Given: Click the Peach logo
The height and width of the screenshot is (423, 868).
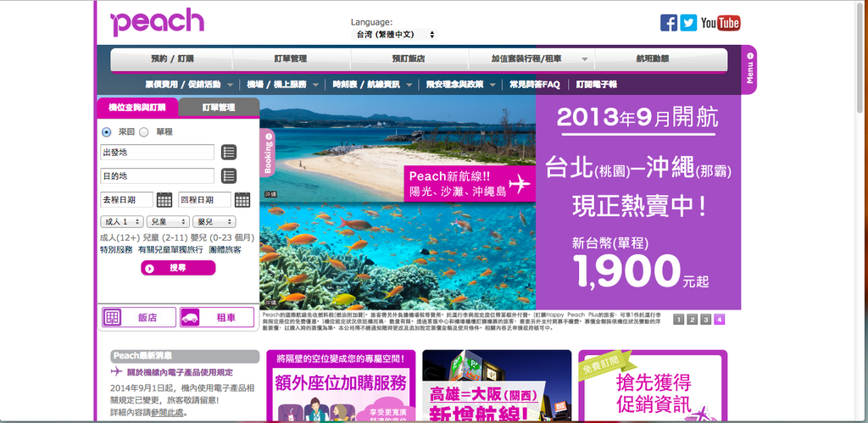Looking at the screenshot, I should 157,22.
